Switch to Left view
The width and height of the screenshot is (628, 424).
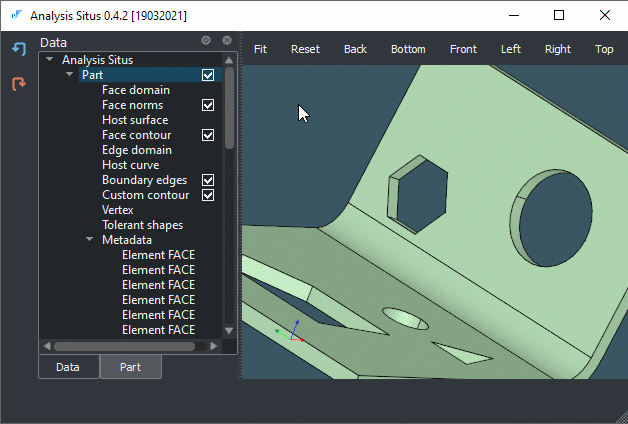pyautogui.click(x=511, y=49)
